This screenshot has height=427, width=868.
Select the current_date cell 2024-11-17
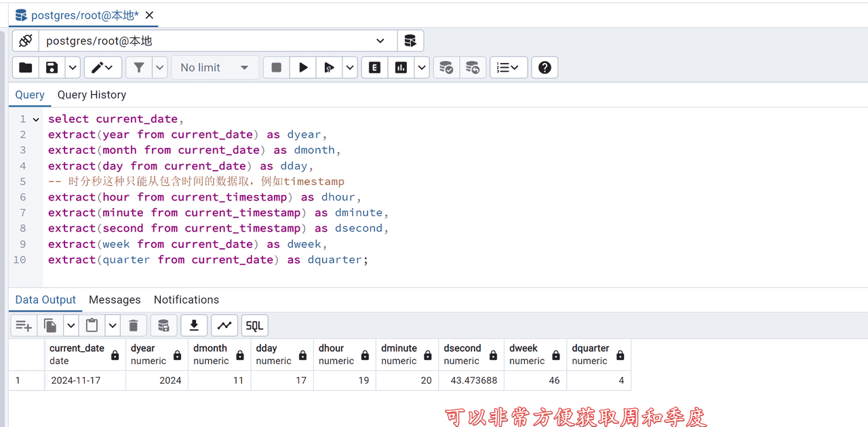click(75, 380)
